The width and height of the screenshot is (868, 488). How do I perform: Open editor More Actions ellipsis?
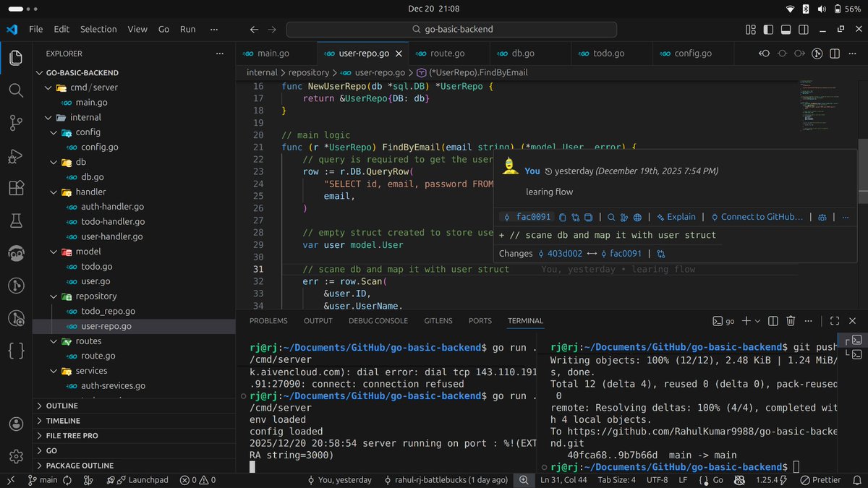(852, 53)
